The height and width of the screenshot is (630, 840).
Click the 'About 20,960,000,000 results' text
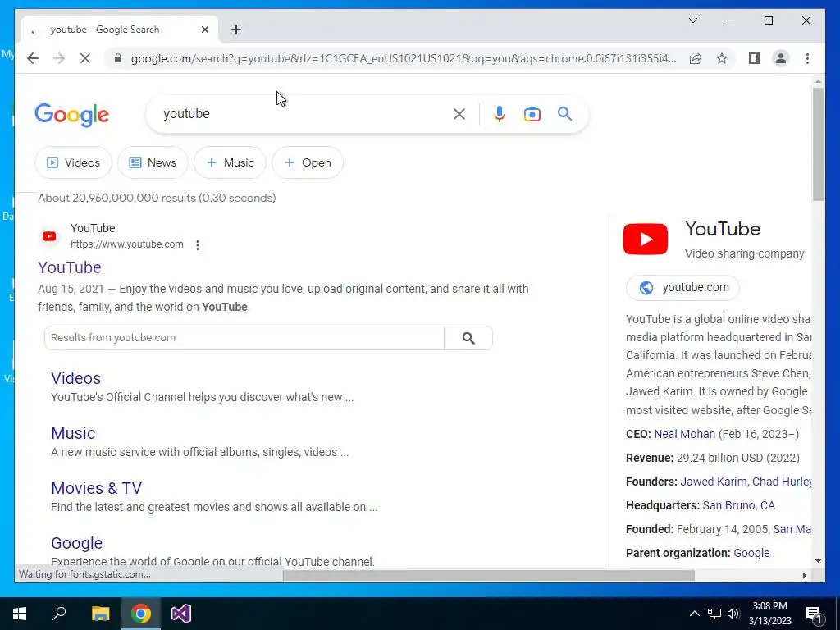[157, 198]
